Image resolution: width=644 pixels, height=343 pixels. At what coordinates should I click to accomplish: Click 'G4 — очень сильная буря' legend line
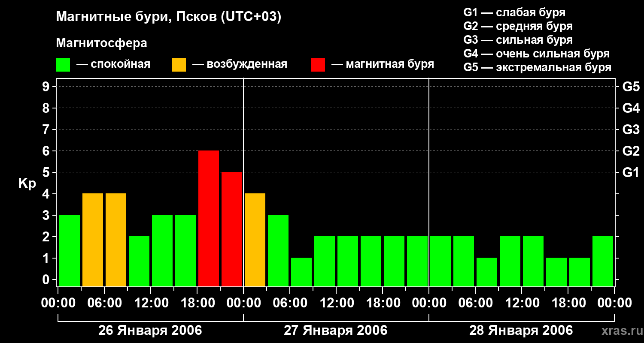pyautogui.click(x=537, y=54)
